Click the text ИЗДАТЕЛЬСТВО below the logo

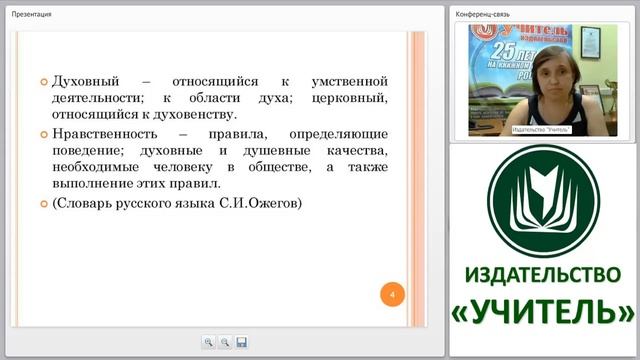543,275
